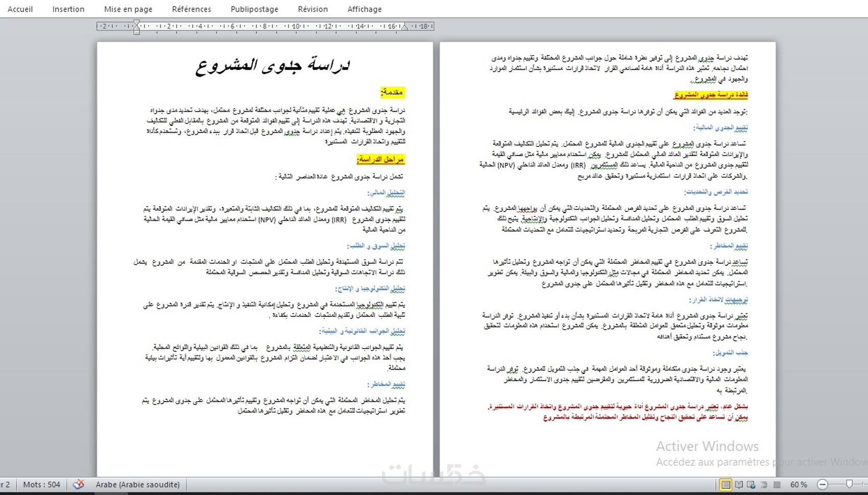The height and width of the screenshot is (495, 868).
Task: Open zoom dialog via 60 % label
Action: 799,484
